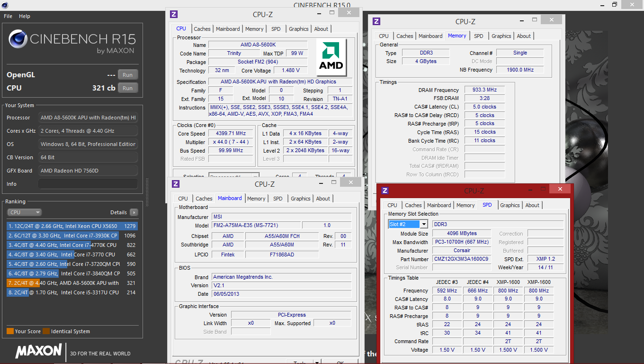Image resolution: width=644 pixels, height=364 pixels.
Task: Select Mainboard tab in the red SPD window
Action: pyautogui.click(x=439, y=205)
